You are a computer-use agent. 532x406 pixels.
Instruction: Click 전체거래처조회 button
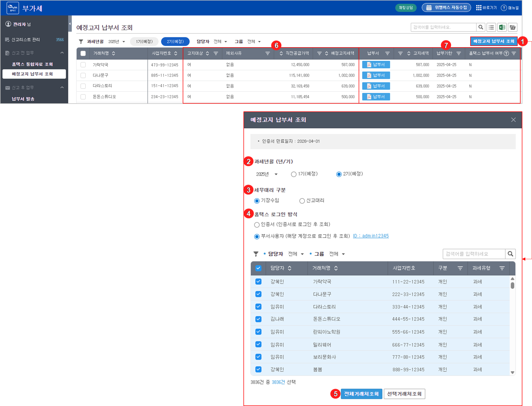[361, 394]
